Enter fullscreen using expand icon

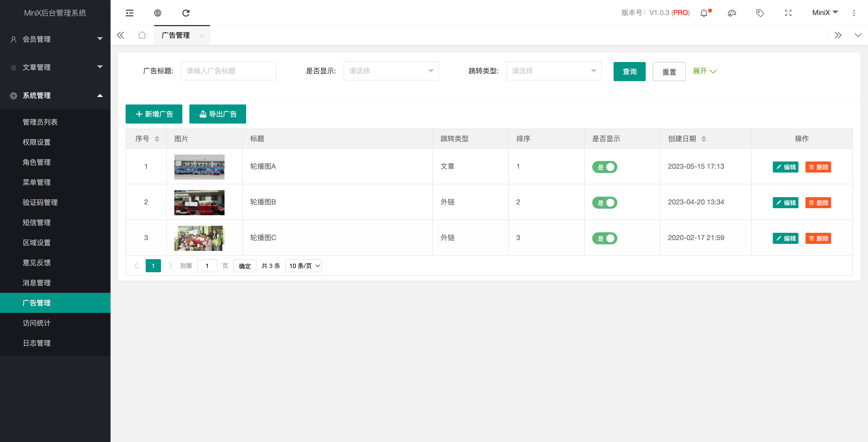click(x=788, y=13)
